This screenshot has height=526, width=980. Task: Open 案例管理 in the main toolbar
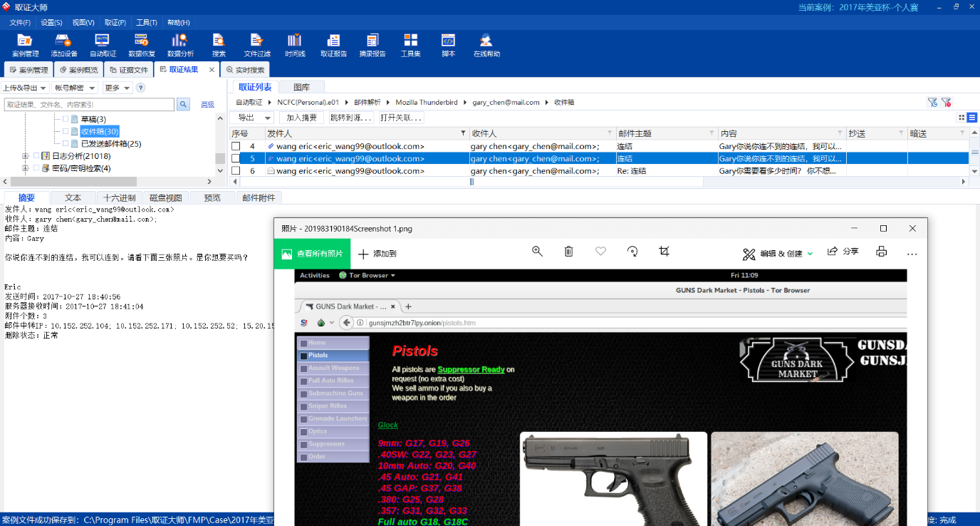click(25, 46)
